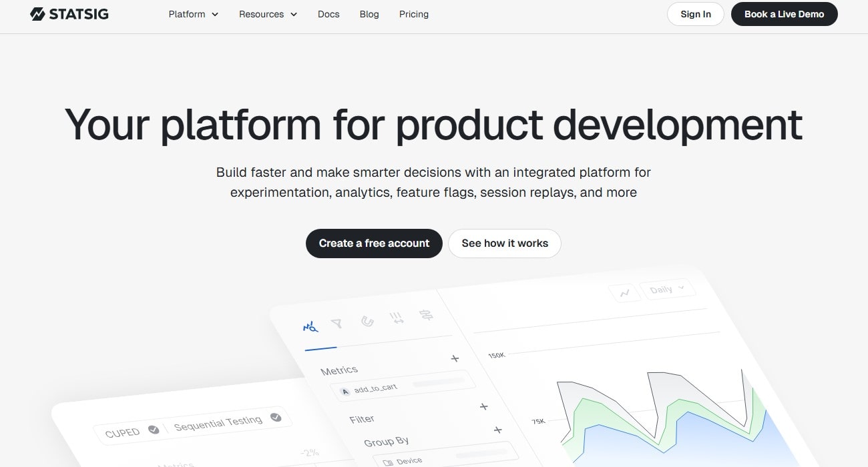Click the 75K axis label on chart
Image resolution: width=868 pixels, height=467 pixels.
click(x=538, y=421)
